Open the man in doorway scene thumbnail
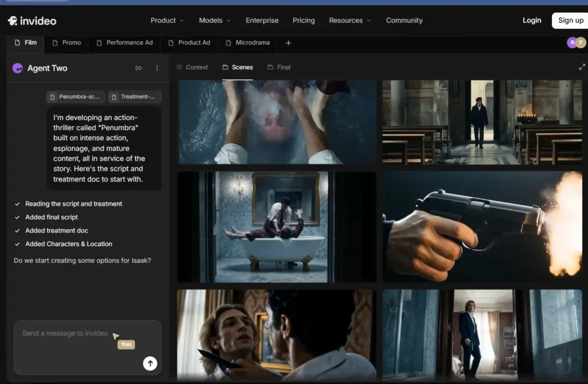588x384 pixels. tap(482, 335)
